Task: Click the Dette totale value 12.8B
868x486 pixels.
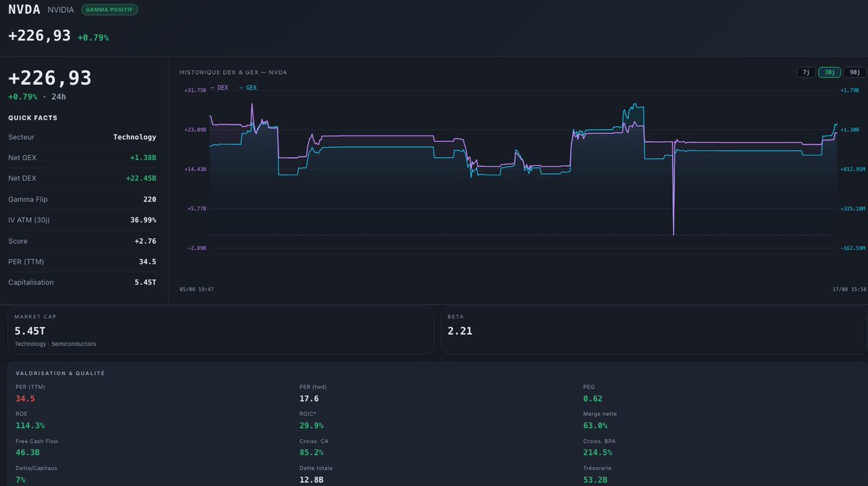Action: [x=311, y=480]
